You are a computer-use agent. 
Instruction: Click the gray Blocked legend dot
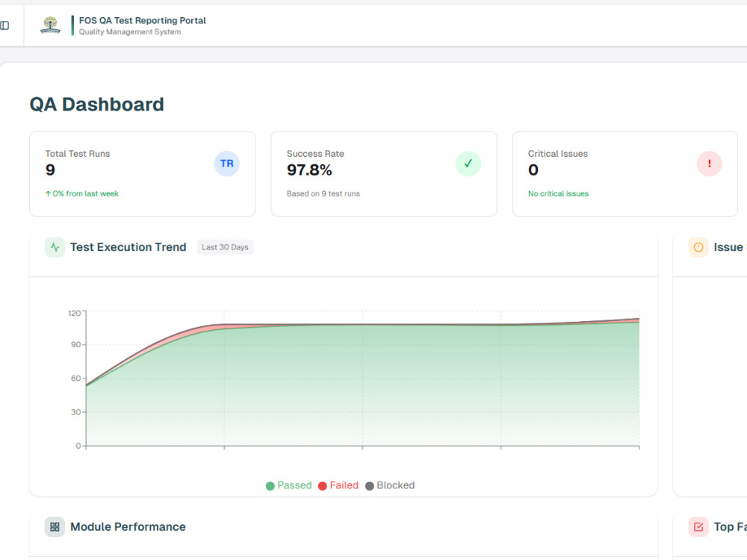tap(370, 486)
